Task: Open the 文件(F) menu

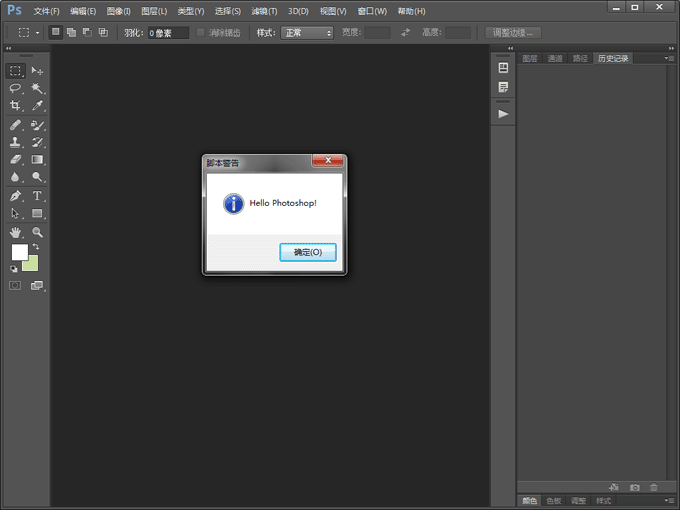Action: [46, 11]
